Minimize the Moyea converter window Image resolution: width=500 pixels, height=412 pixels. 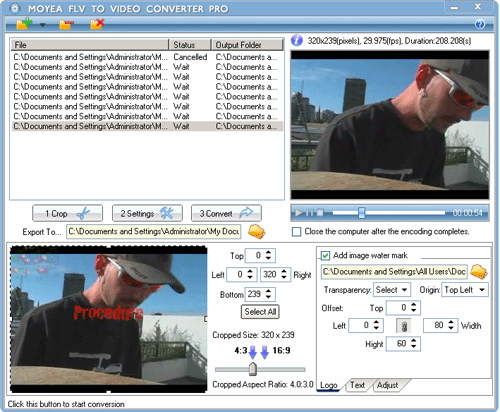click(454, 7)
